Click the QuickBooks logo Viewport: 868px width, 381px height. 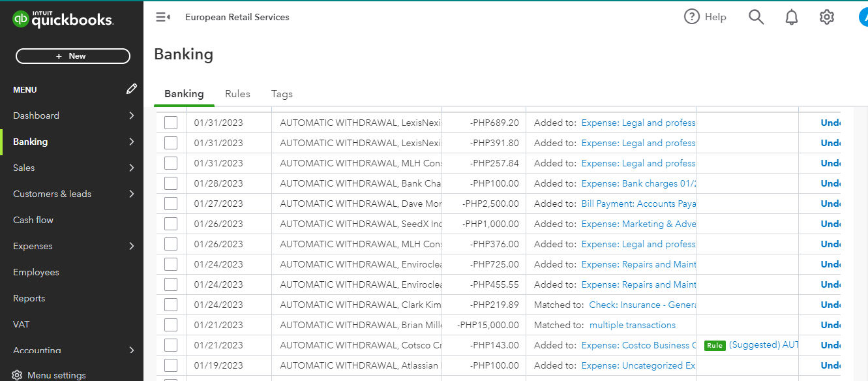point(63,20)
